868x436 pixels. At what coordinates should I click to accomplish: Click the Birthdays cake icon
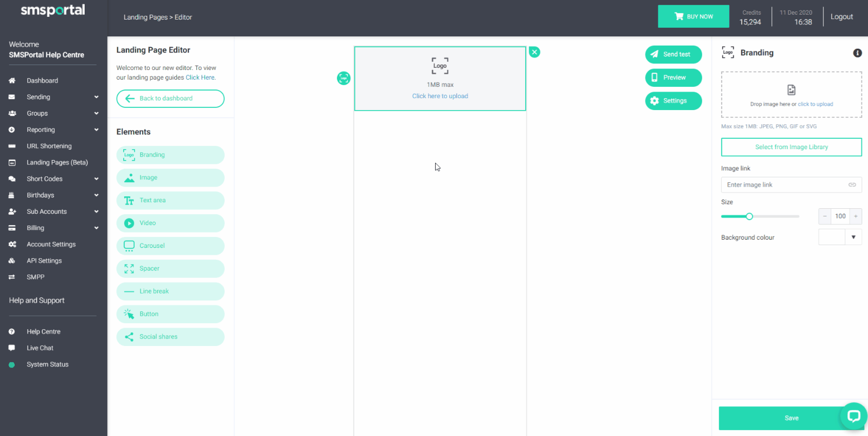coord(12,195)
